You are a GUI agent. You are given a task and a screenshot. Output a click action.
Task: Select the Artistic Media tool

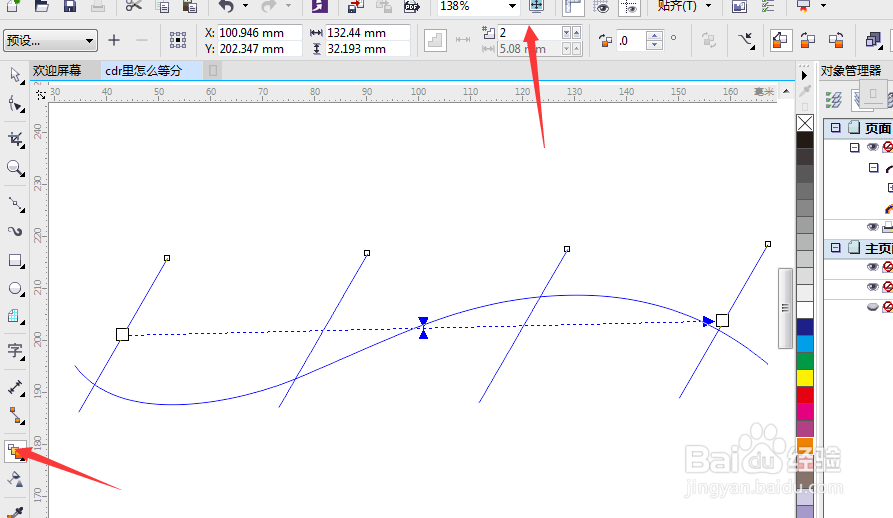coord(15,231)
